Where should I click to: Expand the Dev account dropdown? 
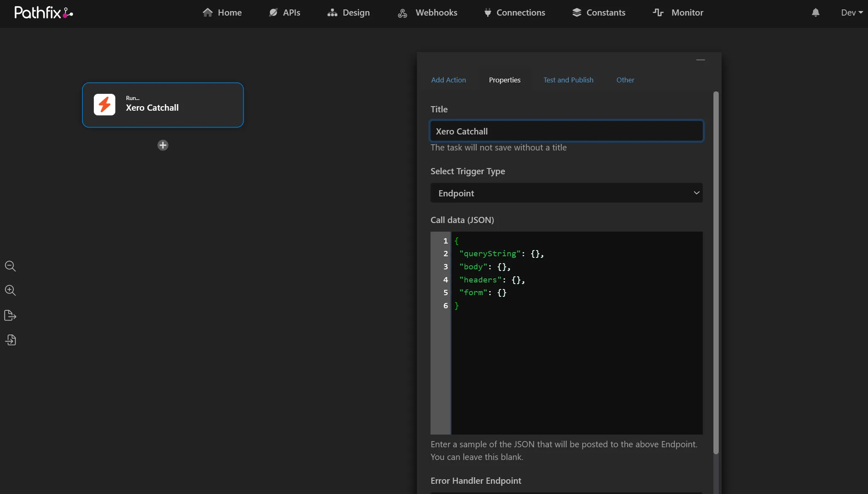pyautogui.click(x=852, y=13)
